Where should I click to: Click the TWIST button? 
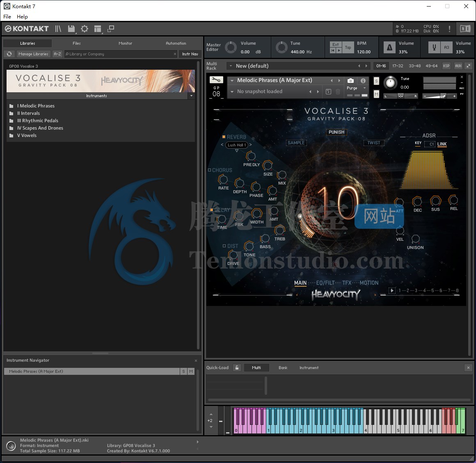374,143
